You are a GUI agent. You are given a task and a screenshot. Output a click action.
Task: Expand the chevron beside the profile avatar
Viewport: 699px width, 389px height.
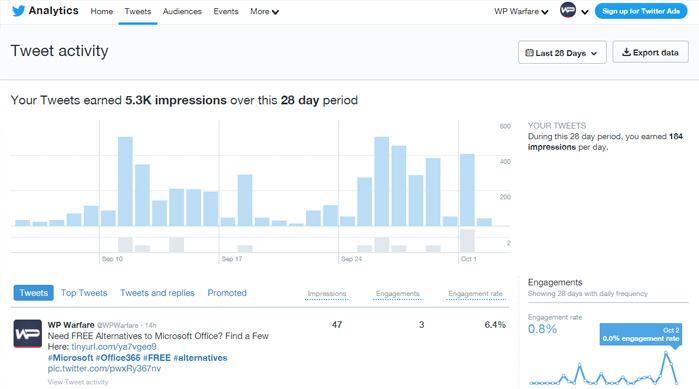pos(585,12)
